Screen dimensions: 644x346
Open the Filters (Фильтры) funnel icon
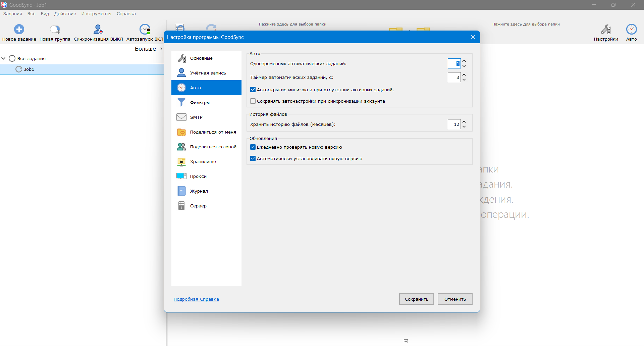pyautogui.click(x=181, y=102)
